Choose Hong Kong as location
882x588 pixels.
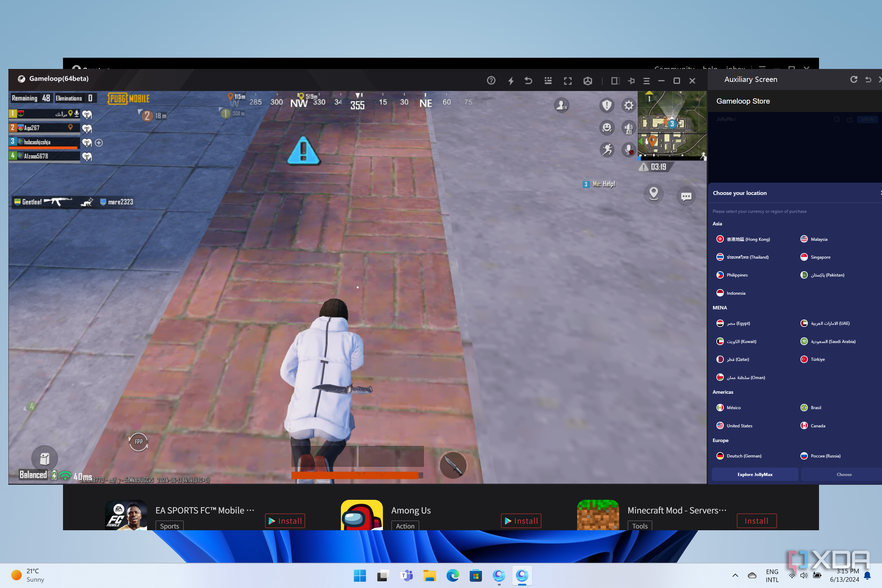(x=743, y=239)
